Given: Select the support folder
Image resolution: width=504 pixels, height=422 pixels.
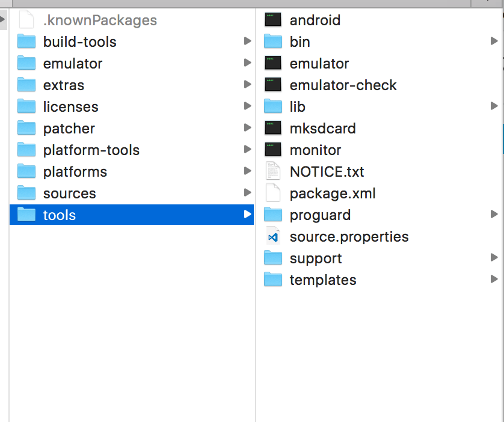Looking at the screenshot, I should (x=315, y=258).
